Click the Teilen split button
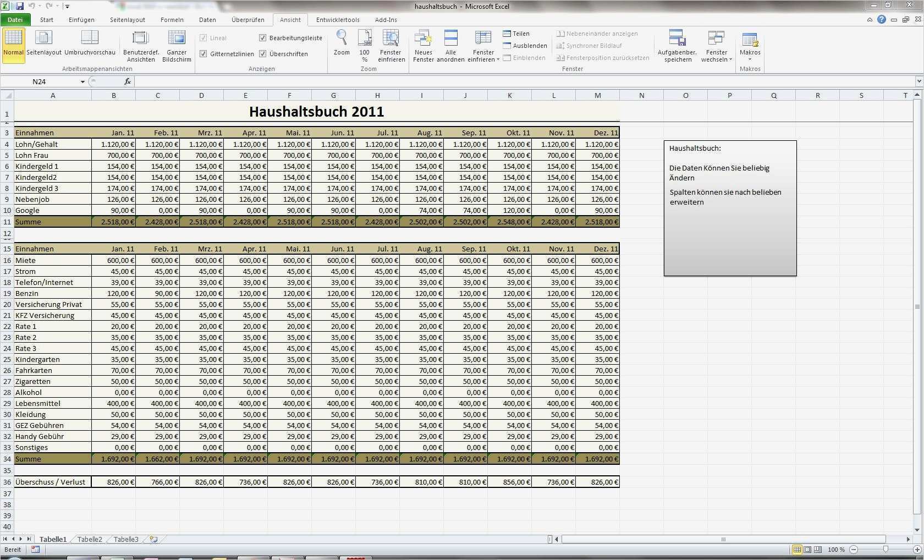Image resolution: width=924 pixels, height=560 pixels. point(516,34)
